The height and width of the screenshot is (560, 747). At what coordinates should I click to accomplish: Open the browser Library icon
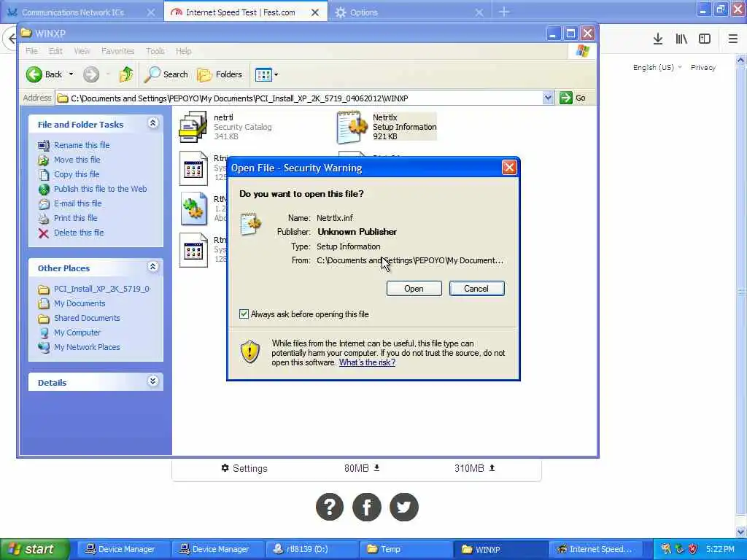pyautogui.click(x=681, y=39)
